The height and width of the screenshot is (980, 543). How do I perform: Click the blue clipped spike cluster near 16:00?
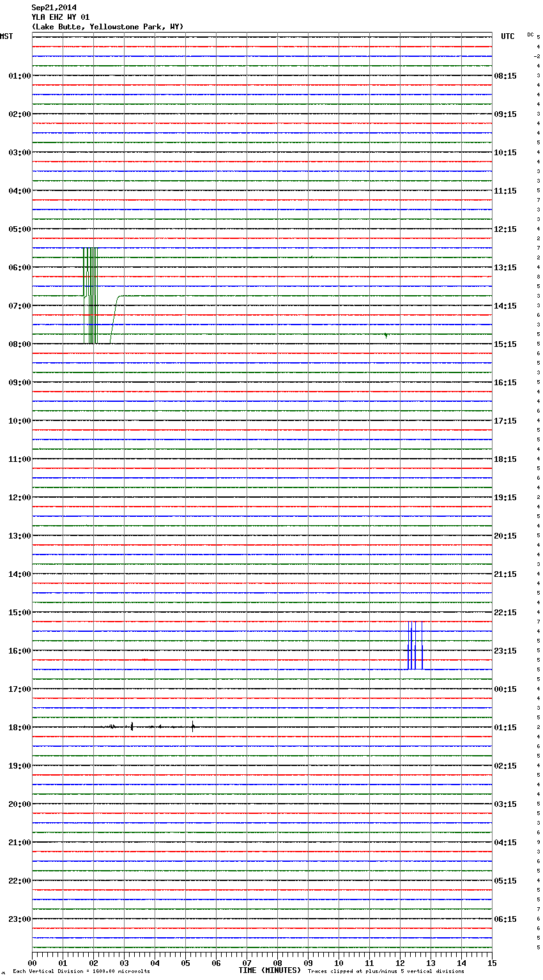point(415,645)
